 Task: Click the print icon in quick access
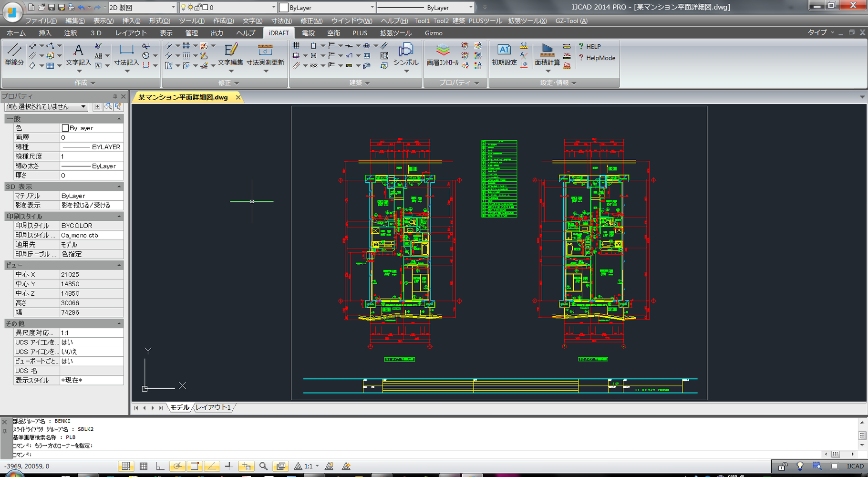tap(71, 7)
